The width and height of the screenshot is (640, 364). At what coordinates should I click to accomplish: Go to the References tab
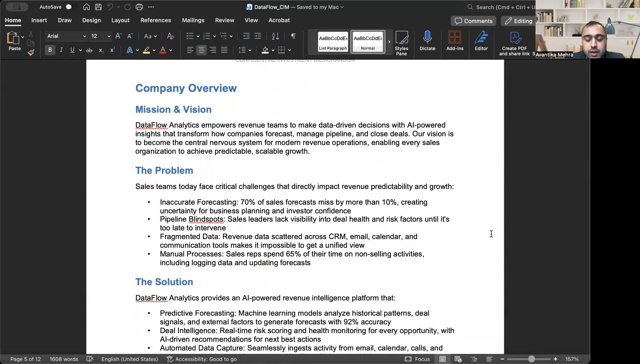[x=156, y=20]
